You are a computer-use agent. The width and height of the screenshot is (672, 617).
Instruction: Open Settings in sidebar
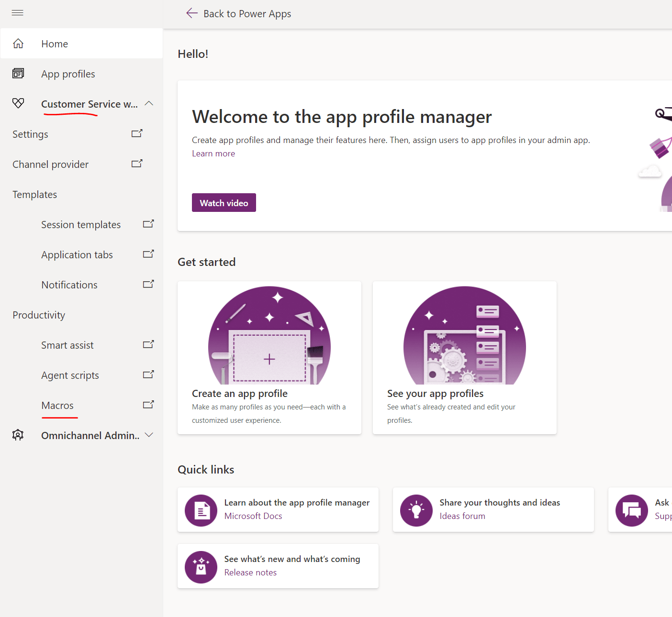[x=30, y=134]
